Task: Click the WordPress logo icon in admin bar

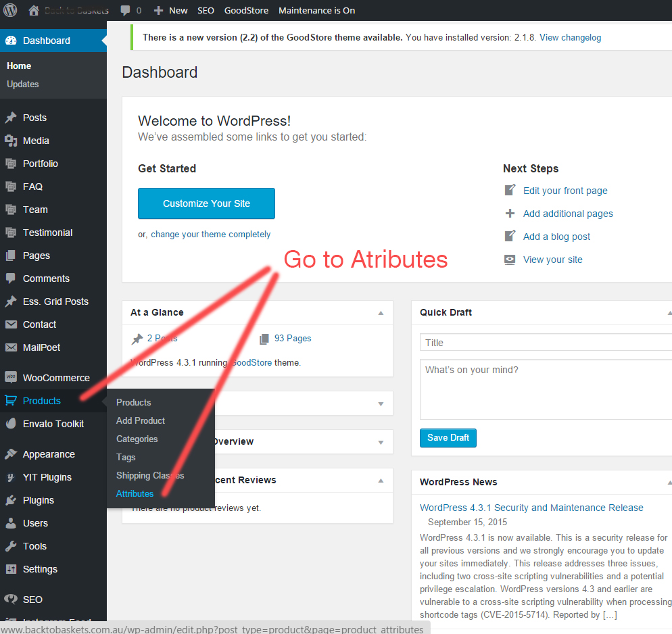Action: (x=10, y=10)
